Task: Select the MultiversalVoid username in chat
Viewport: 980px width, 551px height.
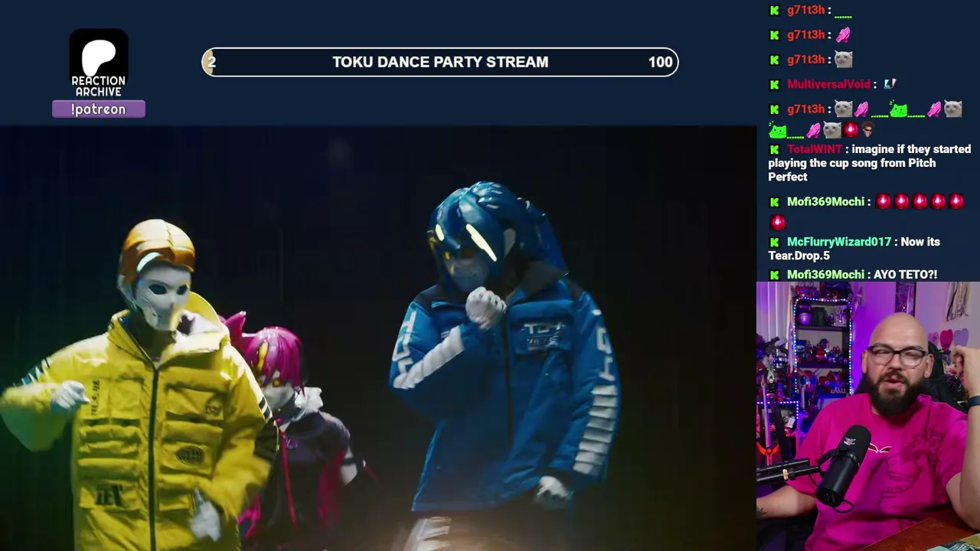Action: [x=828, y=84]
